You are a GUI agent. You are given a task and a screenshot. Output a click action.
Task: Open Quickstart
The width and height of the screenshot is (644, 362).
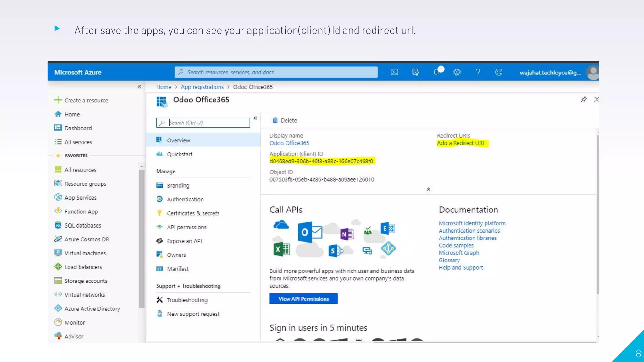click(x=174, y=154)
